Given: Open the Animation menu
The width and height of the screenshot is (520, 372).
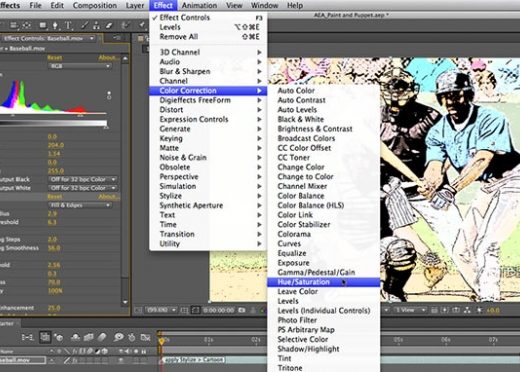Looking at the screenshot, I should (x=199, y=5).
